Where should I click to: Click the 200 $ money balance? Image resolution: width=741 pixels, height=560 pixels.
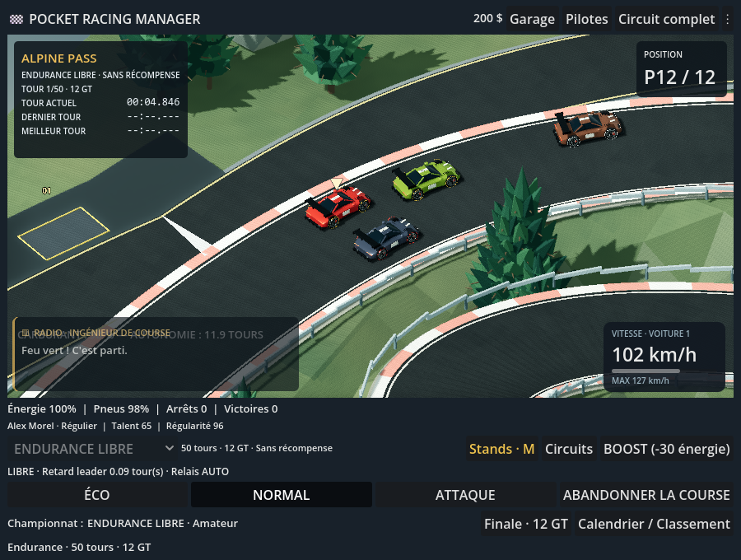(x=487, y=18)
